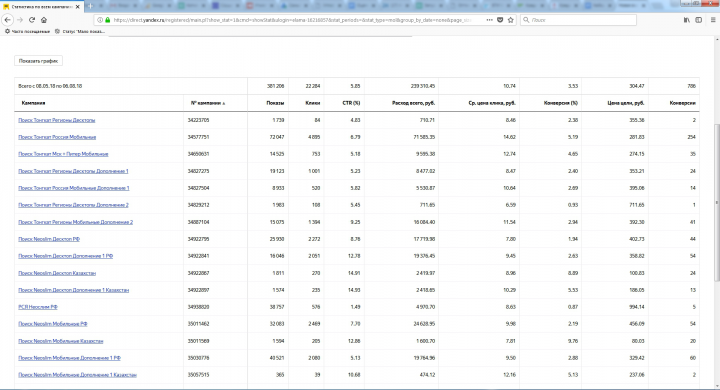The image size is (720, 390).
Task: Open campaign 'Поиск Тонгкат Регионы Десктопы'
Action: [x=56, y=120]
